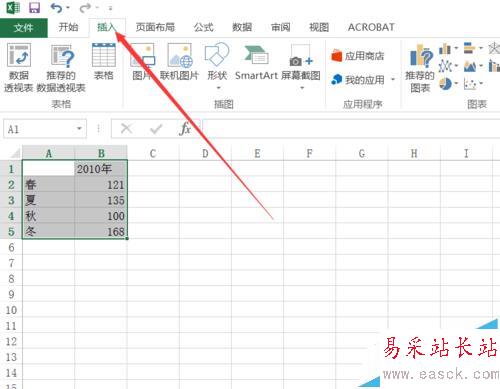Click into the formula bar input
500x389 pixels.
point(351,129)
